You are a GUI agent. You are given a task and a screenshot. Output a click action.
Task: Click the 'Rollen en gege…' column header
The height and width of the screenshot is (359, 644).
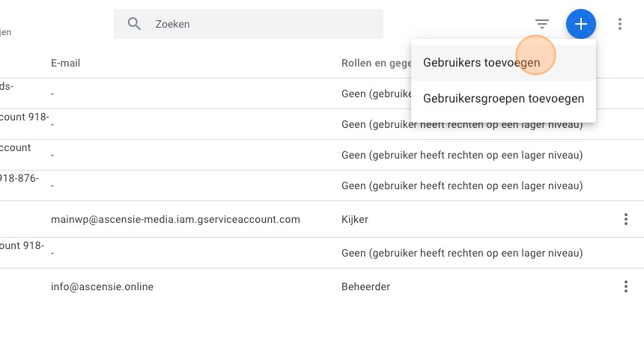(x=374, y=63)
